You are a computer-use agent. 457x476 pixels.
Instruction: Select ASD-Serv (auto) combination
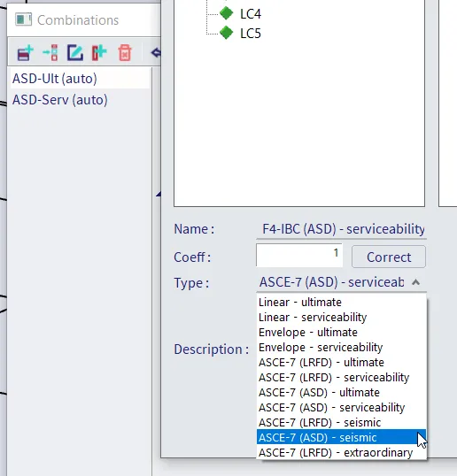tap(81, 100)
